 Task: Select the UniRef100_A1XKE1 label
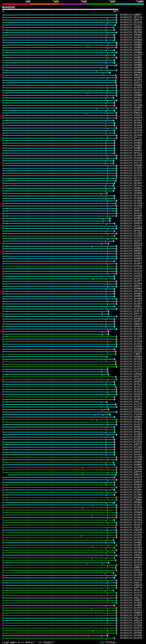(131, 329)
